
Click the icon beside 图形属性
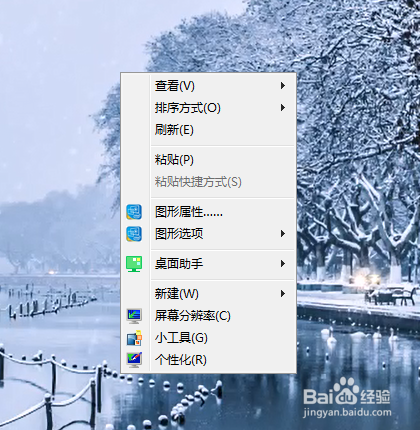[x=134, y=212]
